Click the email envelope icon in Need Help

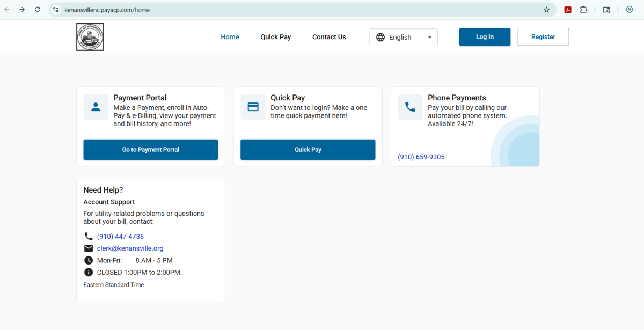coord(89,248)
